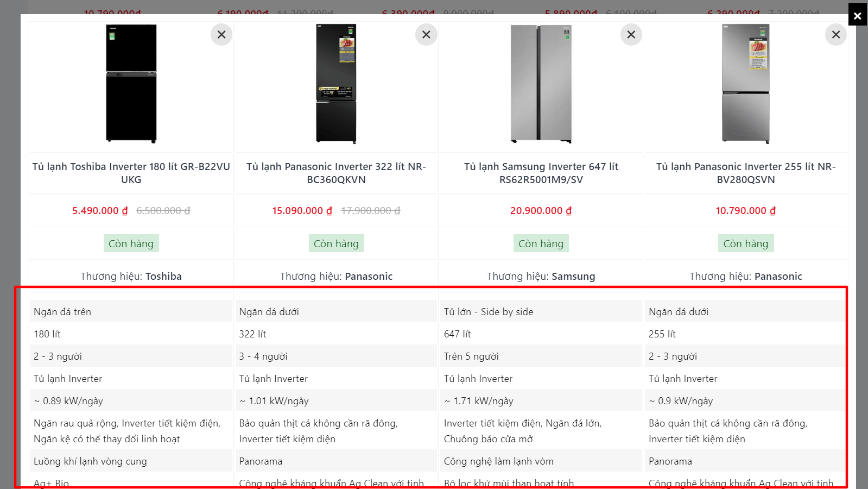Click the black Toshiba fridge image
Viewport: 868px width, 489px height.
click(x=131, y=84)
